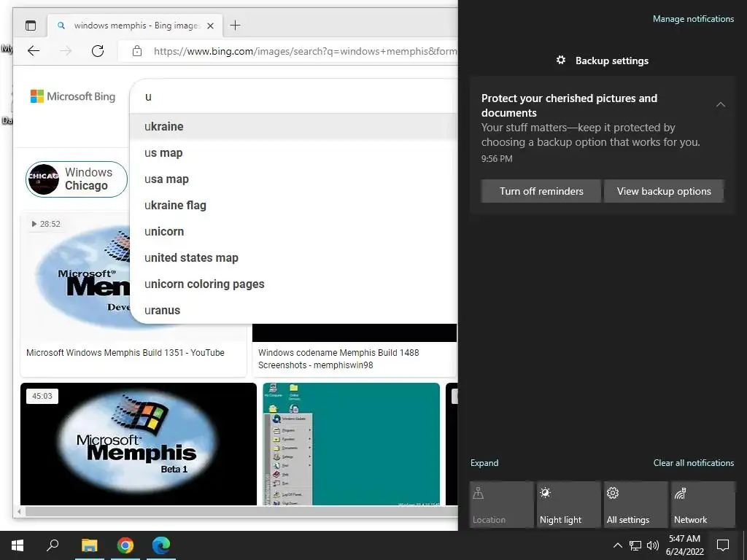Image resolution: width=747 pixels, height=560 pixels.
Task: Click Backup settings header text
Action: click(612, 61)
